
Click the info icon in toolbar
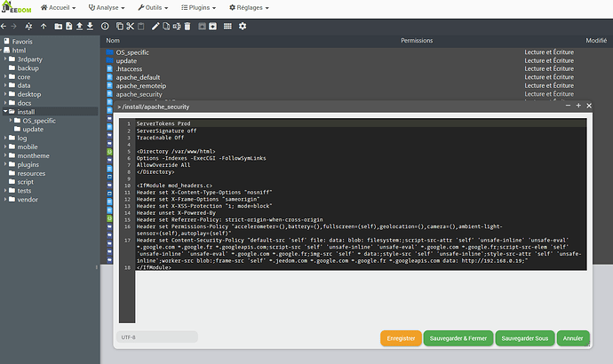pyautogui.click(x=105, y=26)
